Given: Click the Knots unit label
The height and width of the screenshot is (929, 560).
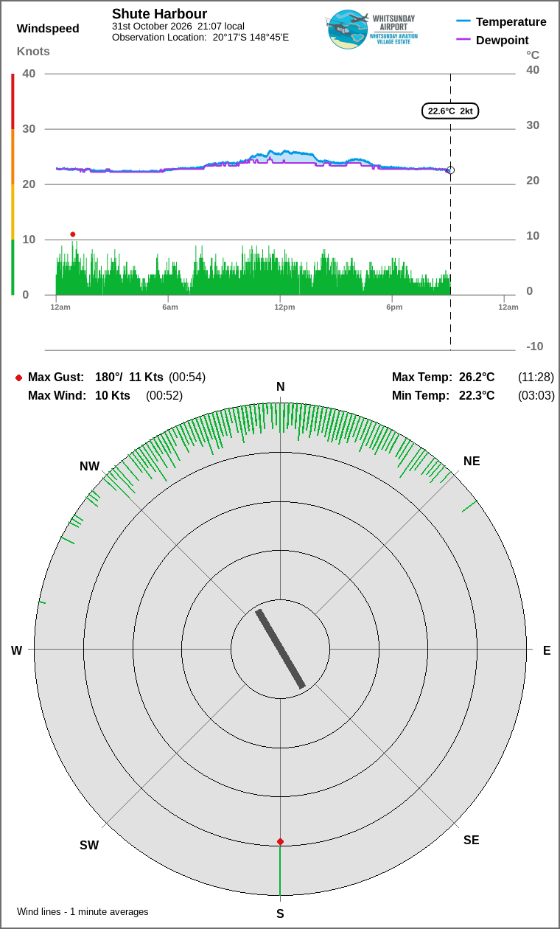Looking at the screenshot, I should click(33, 52).
